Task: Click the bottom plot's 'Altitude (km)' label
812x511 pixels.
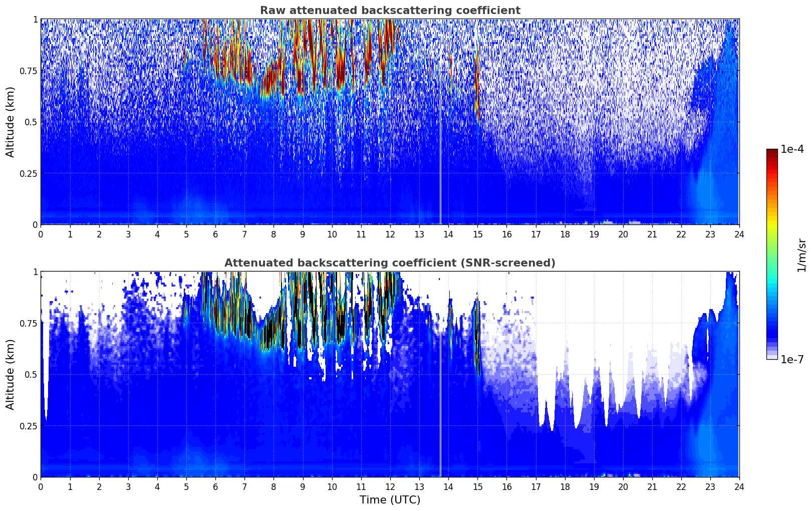Action: pyautogui.click(x=11, y=374)
